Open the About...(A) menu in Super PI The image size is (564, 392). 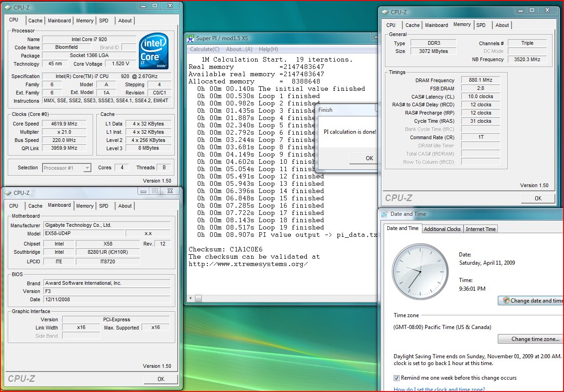[x=239, y=49]
